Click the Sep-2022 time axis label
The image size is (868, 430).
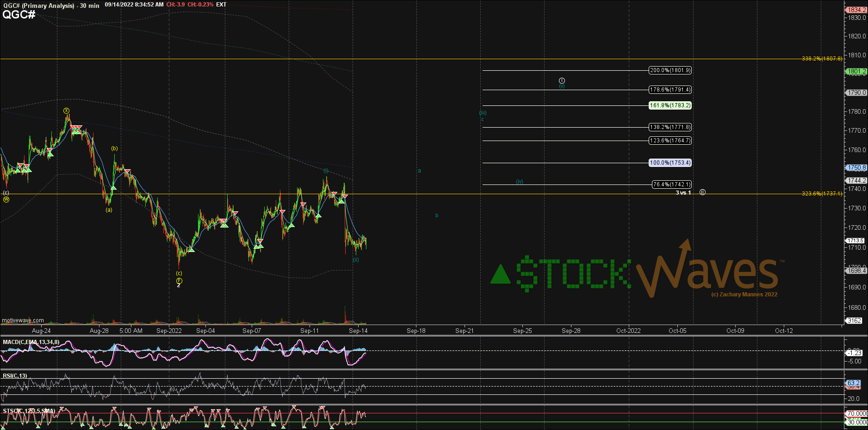(169, 331)
